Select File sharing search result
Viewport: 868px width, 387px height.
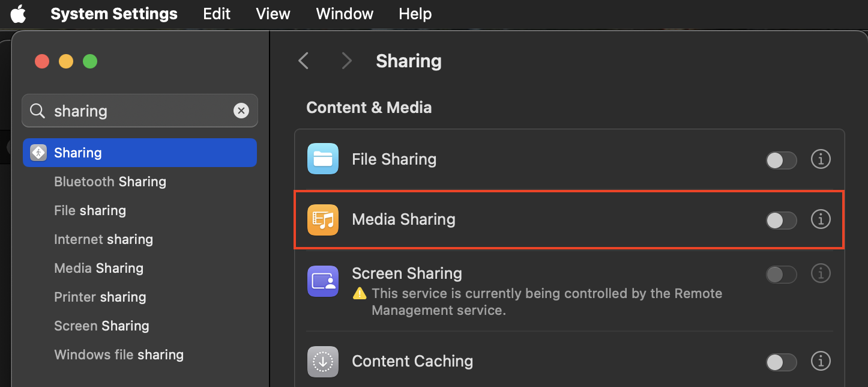point(90,210)
